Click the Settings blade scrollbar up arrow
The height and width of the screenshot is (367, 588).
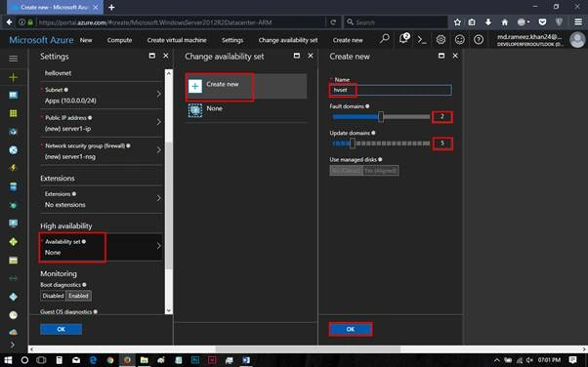pyautogui.click(x=169, y=73)
